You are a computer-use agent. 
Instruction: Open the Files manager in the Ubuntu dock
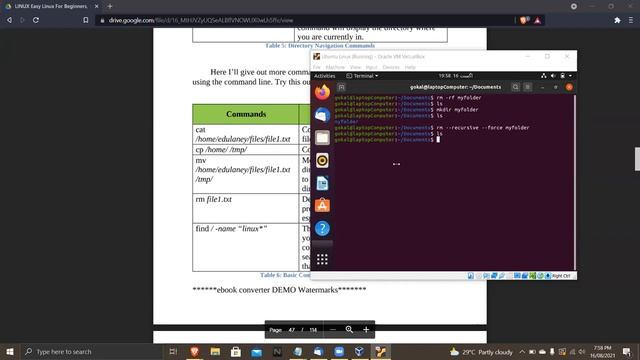tap(322, 138)
